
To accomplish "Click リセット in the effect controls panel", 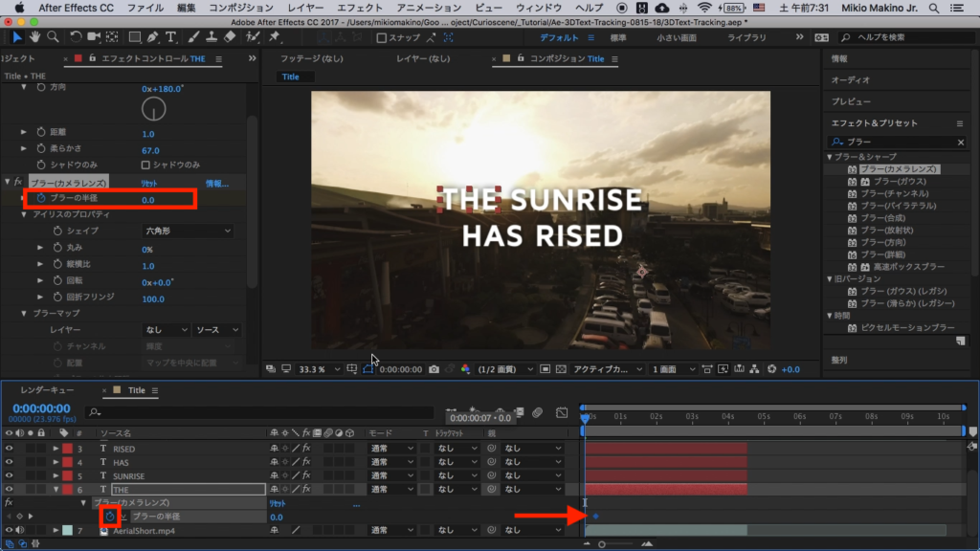I will click(x=150, y=183).
